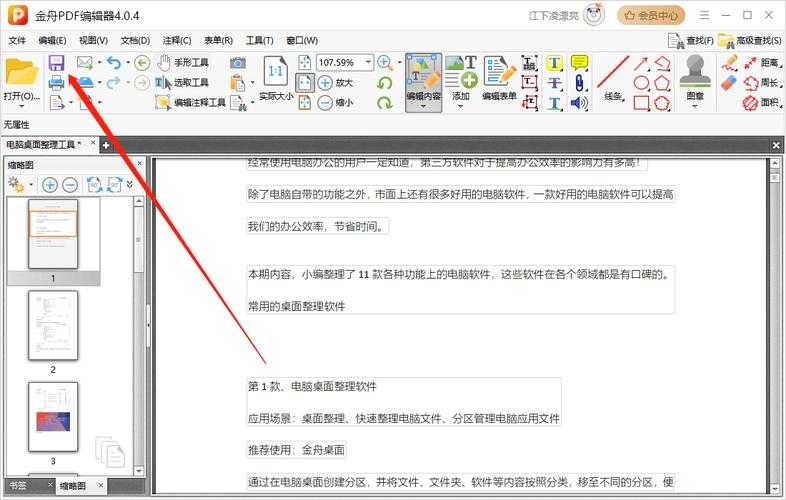Select the Strikethrough text tool
Image resolution: width=786 pixels, height=500 pixels.
[554, 83]
